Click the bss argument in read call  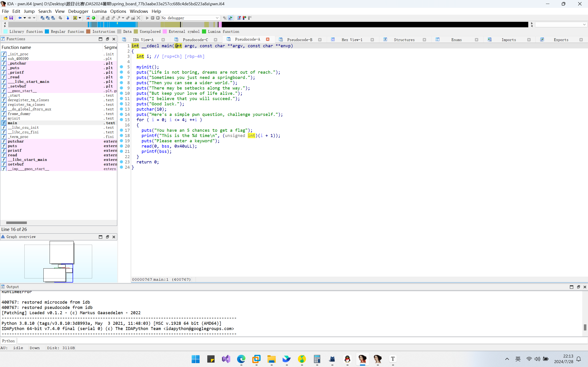[165, 146]
